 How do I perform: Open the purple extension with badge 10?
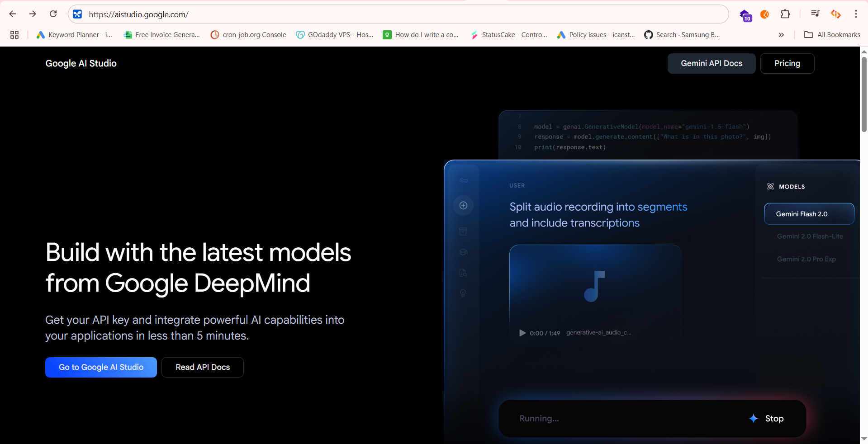point(745,15)
